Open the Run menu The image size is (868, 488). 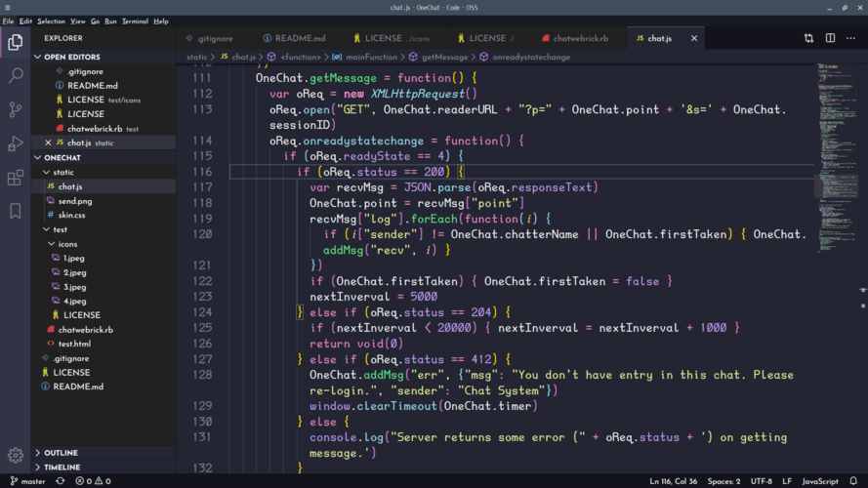pyautogui.click(x=110, y=21)
